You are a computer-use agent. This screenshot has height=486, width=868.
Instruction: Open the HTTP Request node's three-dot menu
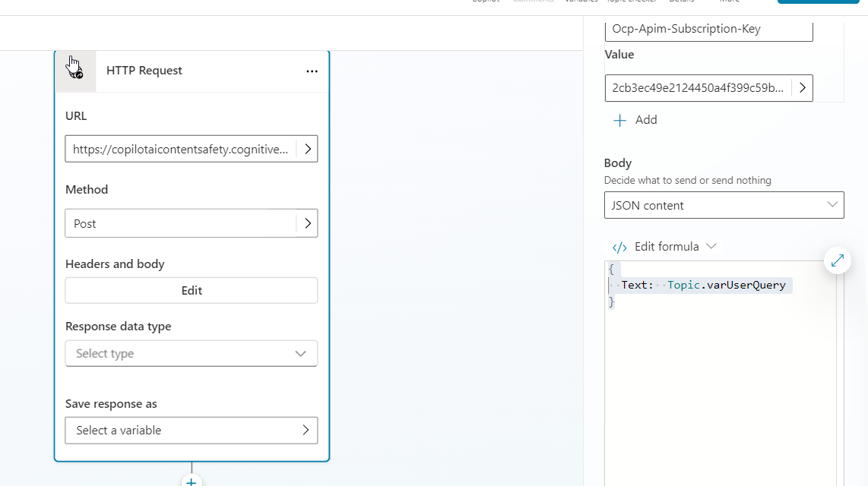pos(312,71)
